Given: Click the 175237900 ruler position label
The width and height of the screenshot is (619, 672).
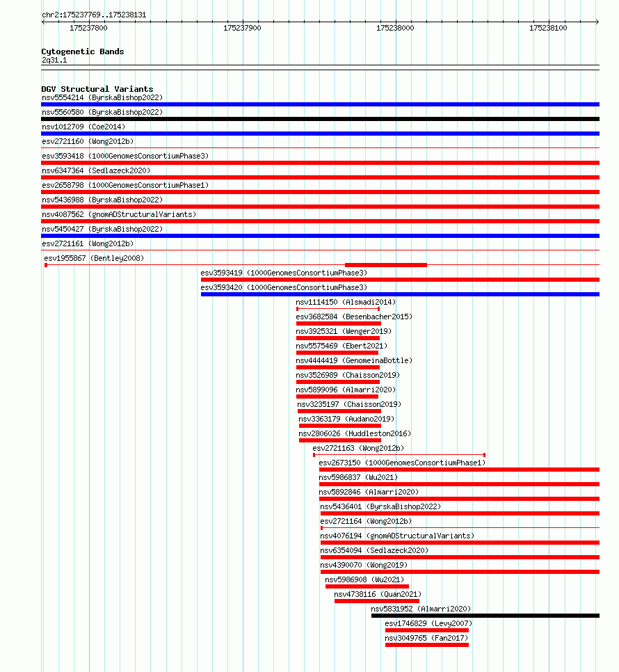Looking at the screenshot, I should 242,29.
